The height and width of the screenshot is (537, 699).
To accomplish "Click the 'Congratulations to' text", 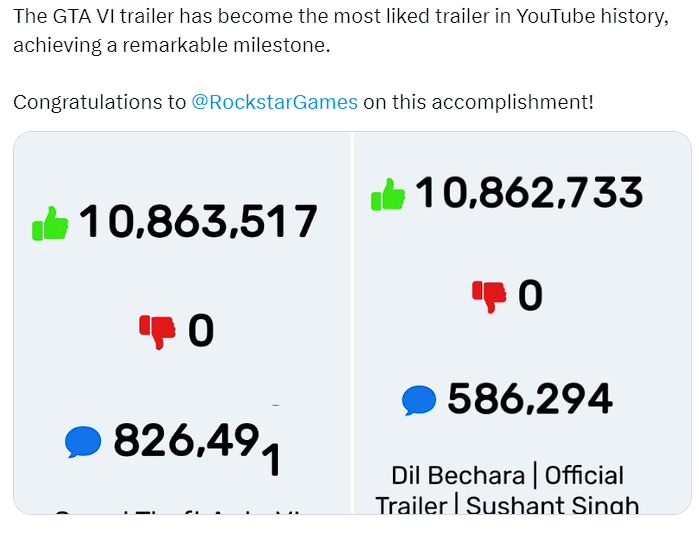I will 99,102.
